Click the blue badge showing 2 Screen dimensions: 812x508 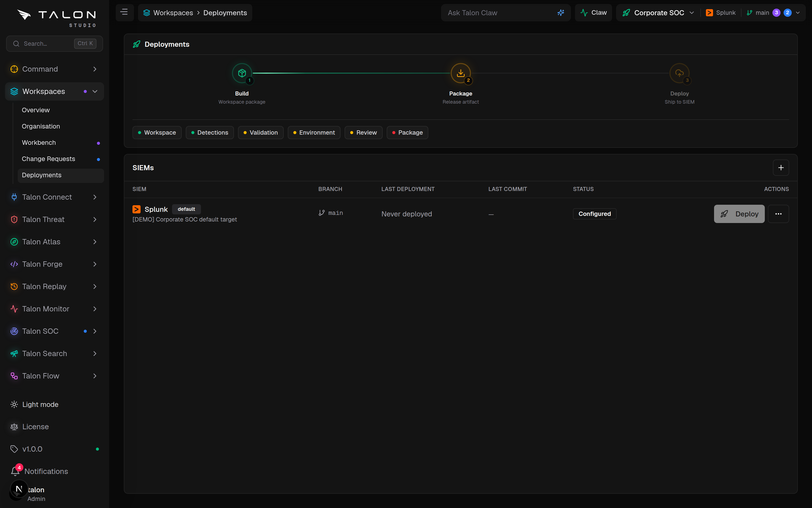point(787,13)
